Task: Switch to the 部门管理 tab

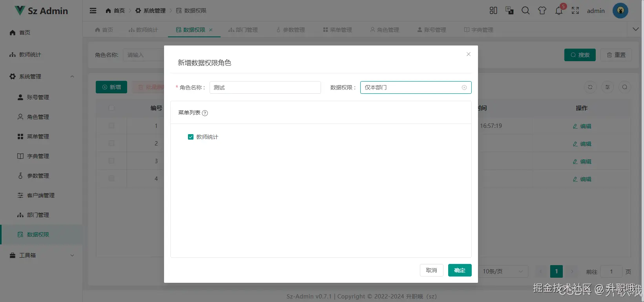Action: click(243, 30)
